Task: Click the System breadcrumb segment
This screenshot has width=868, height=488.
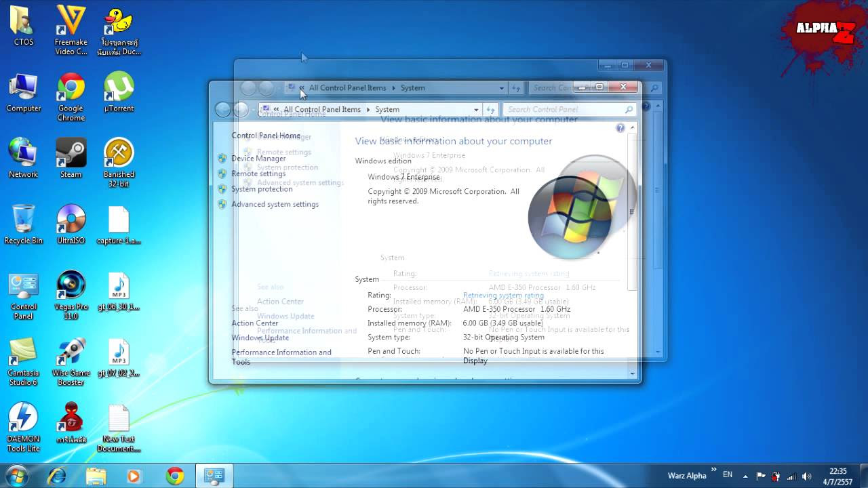Action: coord(387,109)
